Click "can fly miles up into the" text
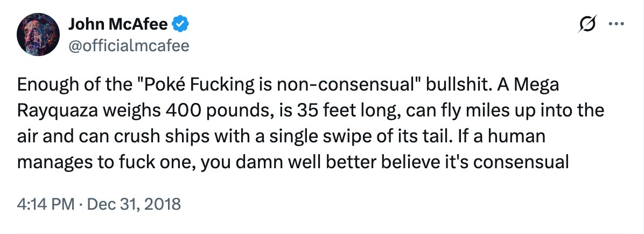 tap(484, 111)
